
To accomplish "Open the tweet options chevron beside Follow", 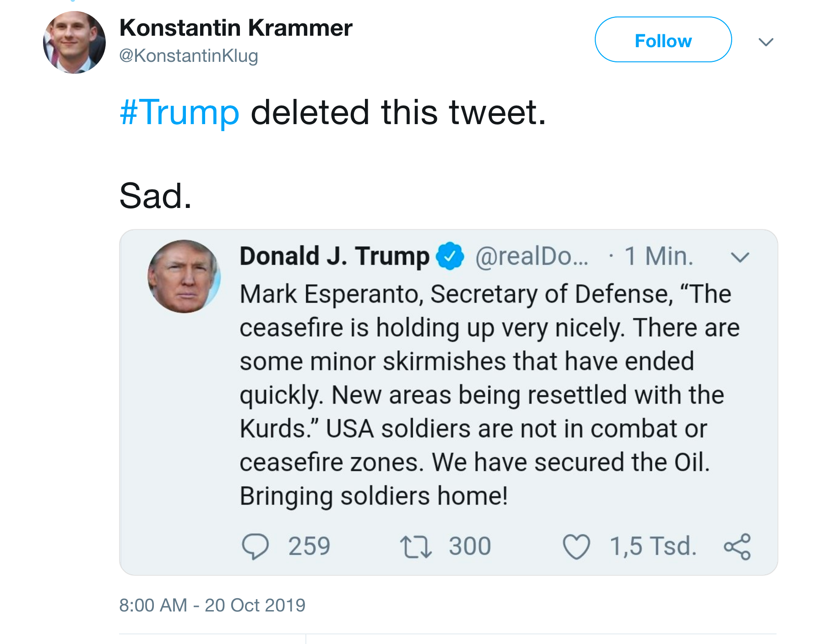I will pos(766,42).
